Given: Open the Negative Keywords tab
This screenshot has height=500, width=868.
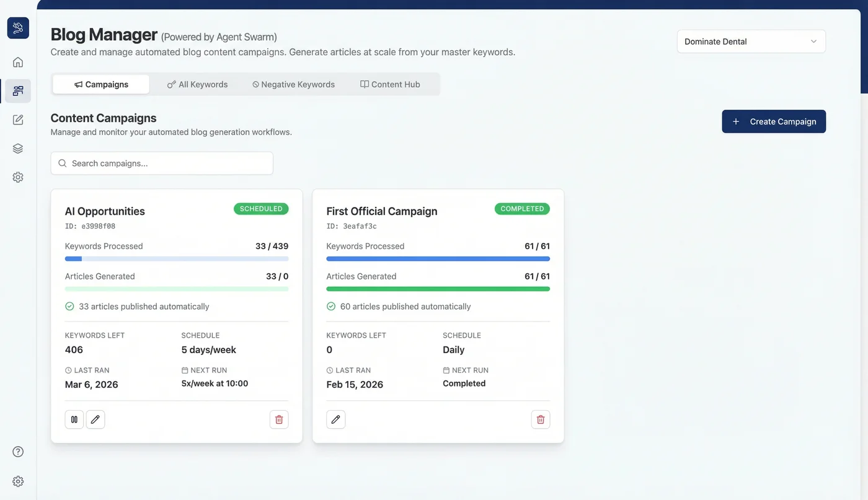Looking at the screenshot, I should (293, 84).
